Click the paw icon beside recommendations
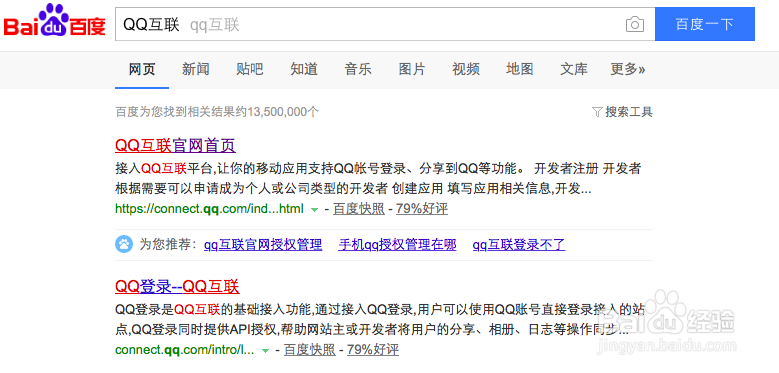779x373 pixels. (124, 244)
